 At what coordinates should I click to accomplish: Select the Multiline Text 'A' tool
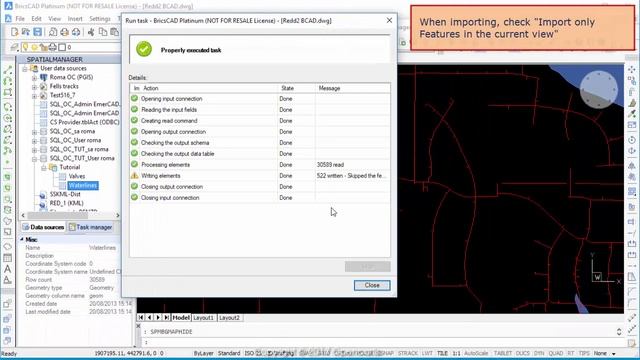[7, 269]
